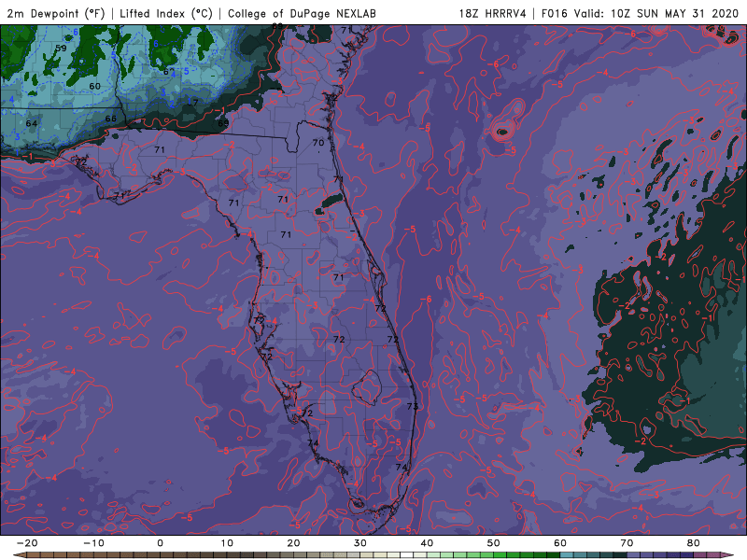The height and width of the screenshot is (560, 747).
Task: Click the Lake Okeechobee outline on the map
Action: point(366,387)
